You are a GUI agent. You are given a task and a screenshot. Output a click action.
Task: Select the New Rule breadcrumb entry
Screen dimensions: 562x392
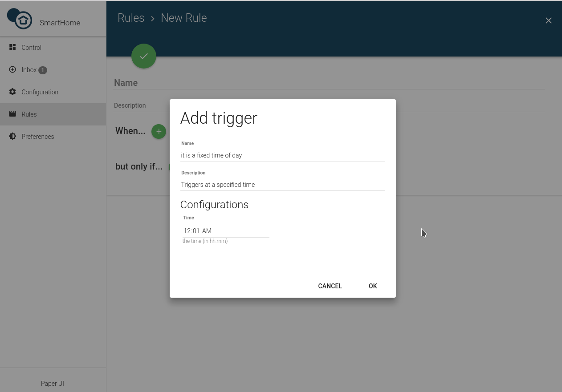pos(183,18)
